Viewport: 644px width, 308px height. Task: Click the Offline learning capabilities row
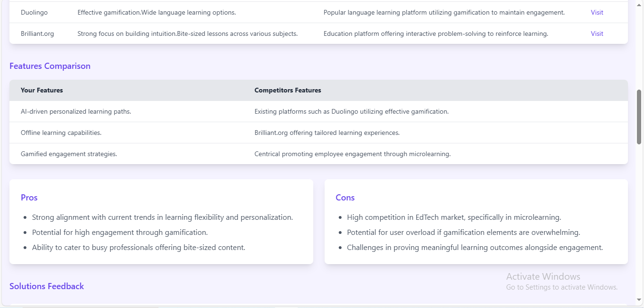pos(61,133)
